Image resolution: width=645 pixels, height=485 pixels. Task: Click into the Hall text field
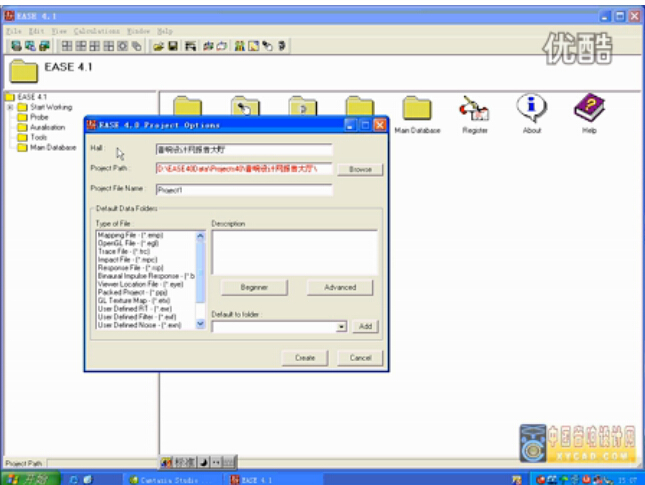coord(244,150)
